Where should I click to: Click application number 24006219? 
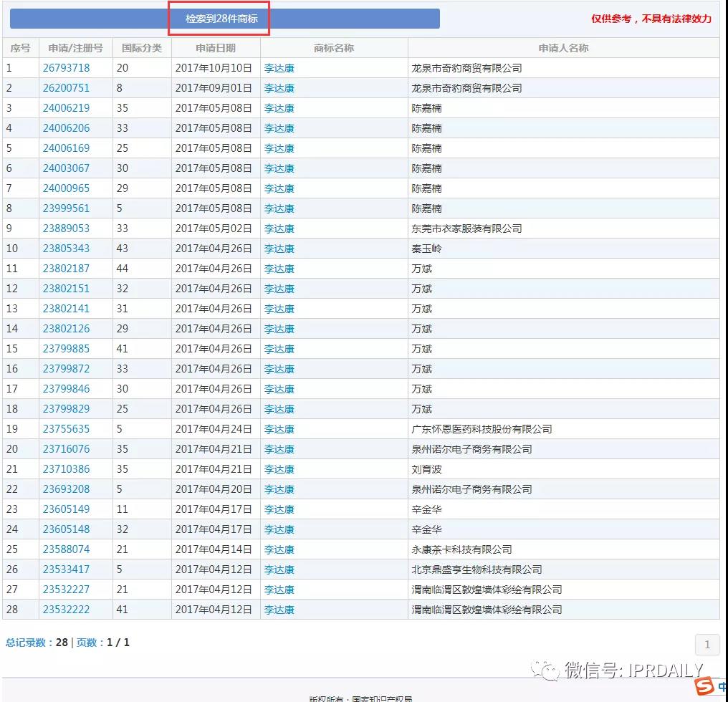click(x=66, y=107)
